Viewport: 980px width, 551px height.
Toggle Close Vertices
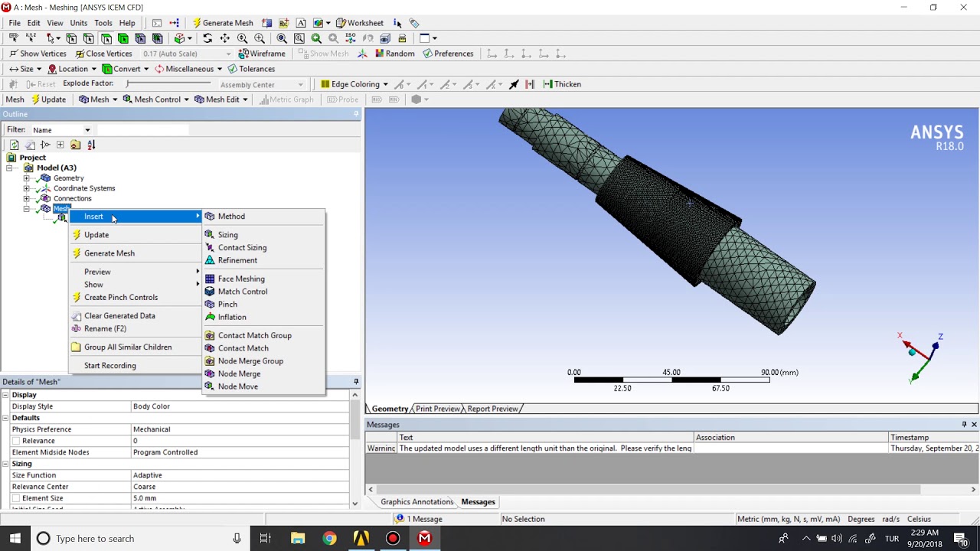click(103, 54)
